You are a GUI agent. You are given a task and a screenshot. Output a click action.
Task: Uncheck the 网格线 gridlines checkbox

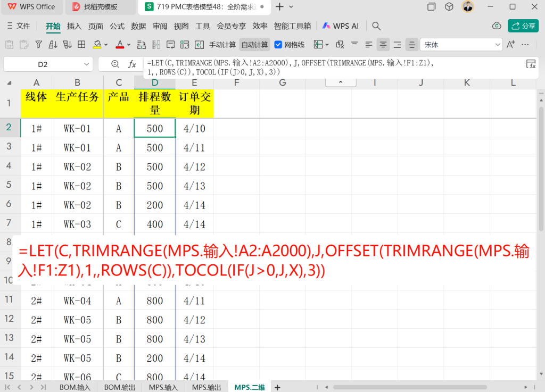[x=278, y=45]
